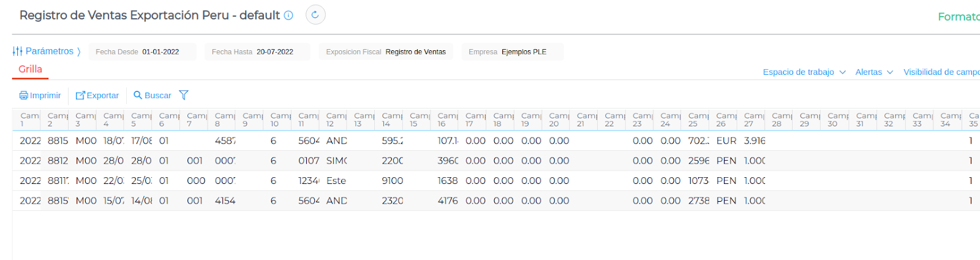The width and height of the screenshot is (980, 260).
Task: Click the Exportar export icon
Action: tap(80, 96)
